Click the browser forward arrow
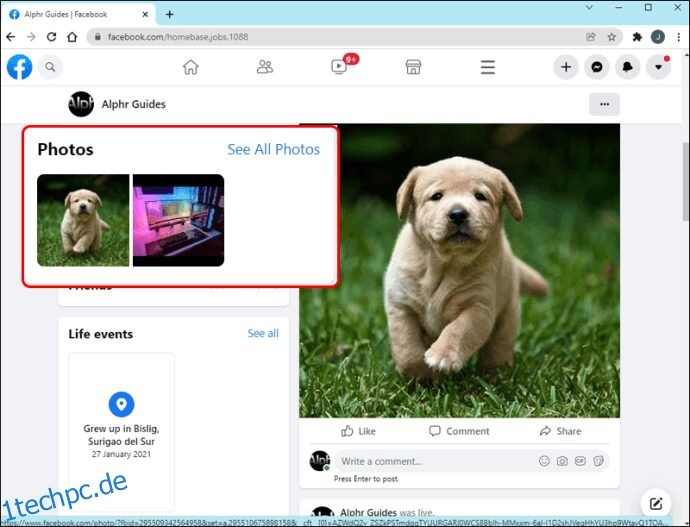This screenshot has height=527, width=690. (x=31, y=37)
